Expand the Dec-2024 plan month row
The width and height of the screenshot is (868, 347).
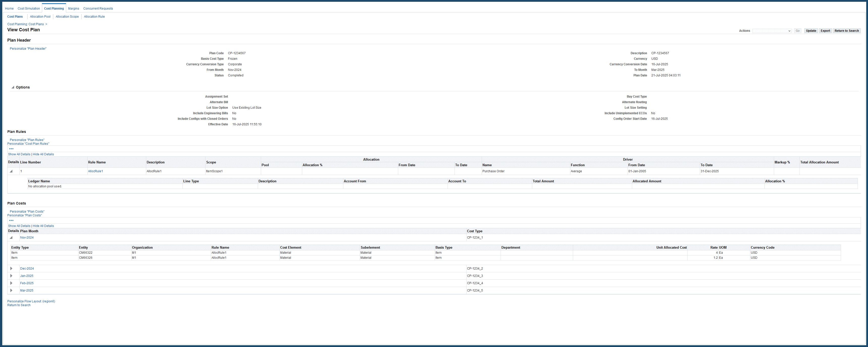(x=11, y=269)
